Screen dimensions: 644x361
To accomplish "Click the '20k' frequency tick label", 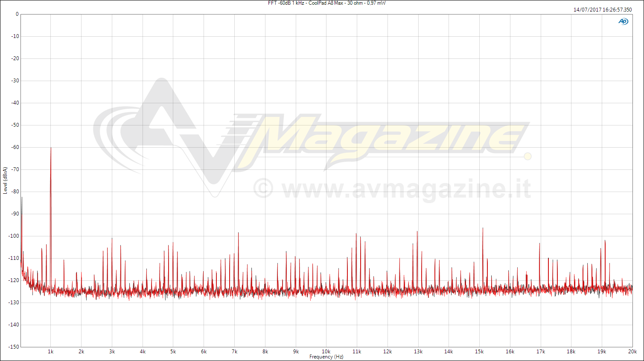I will pos(632,352).
